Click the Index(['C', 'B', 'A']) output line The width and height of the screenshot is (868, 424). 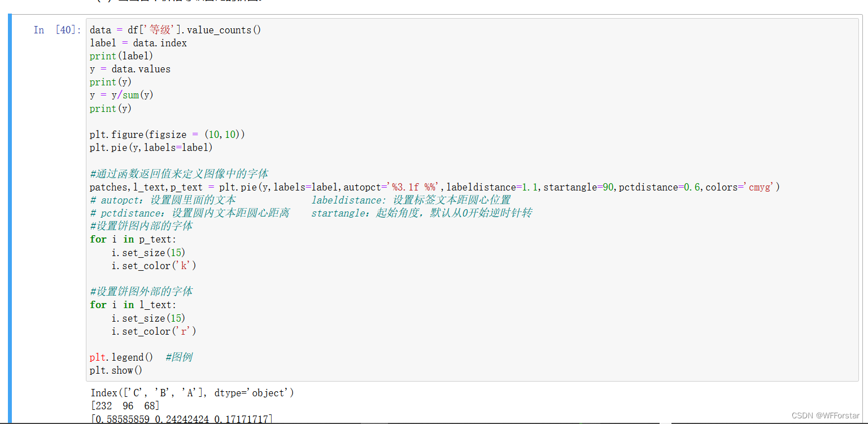point(192,392)
